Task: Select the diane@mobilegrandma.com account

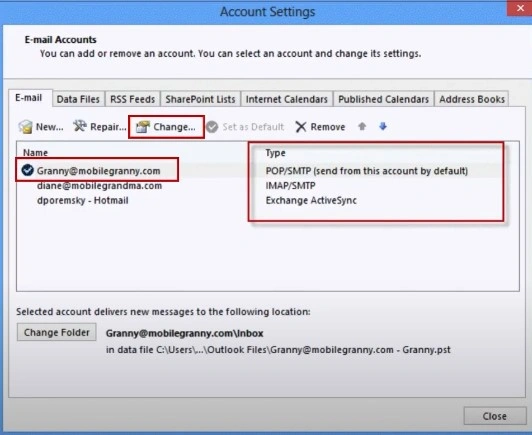Action: 99,186
